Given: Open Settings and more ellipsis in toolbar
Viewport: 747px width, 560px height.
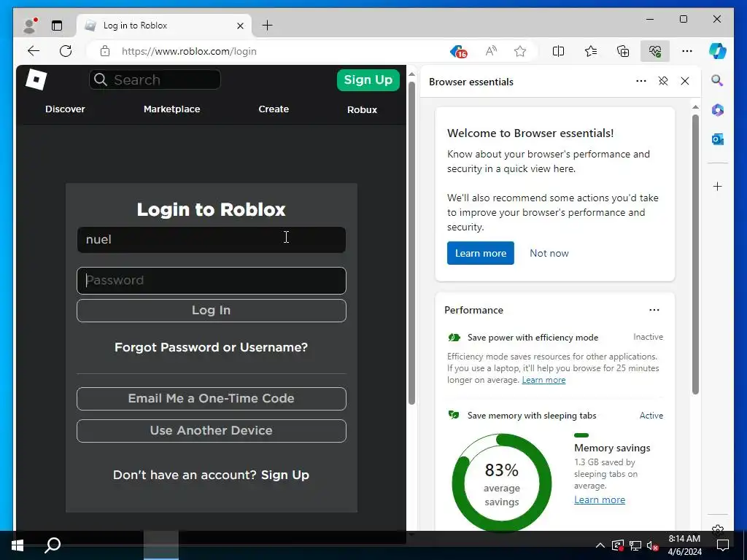Looking at the screenshot, I should [687, 51].
